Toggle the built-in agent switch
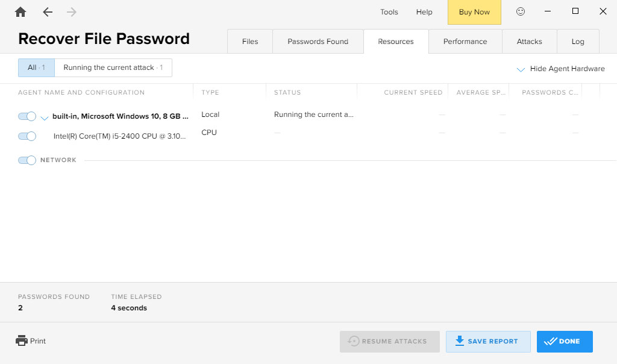Viewport: 617px width, 364px height. click(x=27, y=116)
